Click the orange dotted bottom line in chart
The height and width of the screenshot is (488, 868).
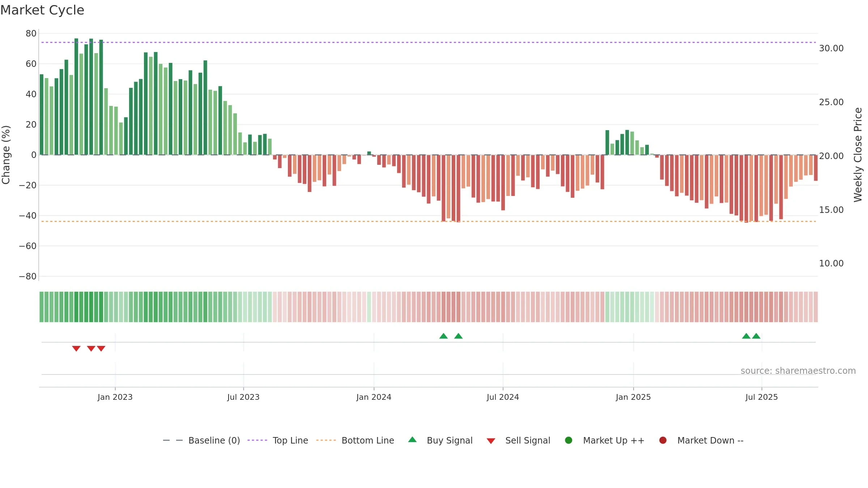[x=429, y=221]
